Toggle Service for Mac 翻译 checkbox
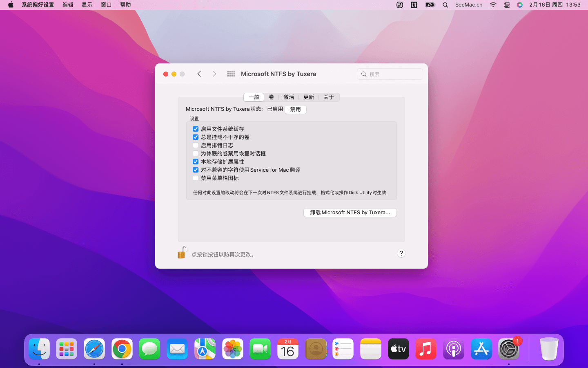Screen dimensions: 588x368 (196, 170)
